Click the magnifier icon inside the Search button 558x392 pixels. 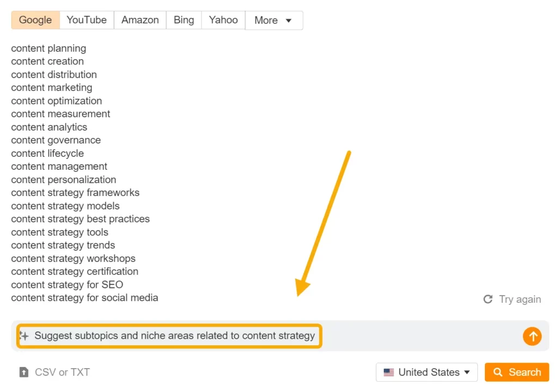coord(498,372)
